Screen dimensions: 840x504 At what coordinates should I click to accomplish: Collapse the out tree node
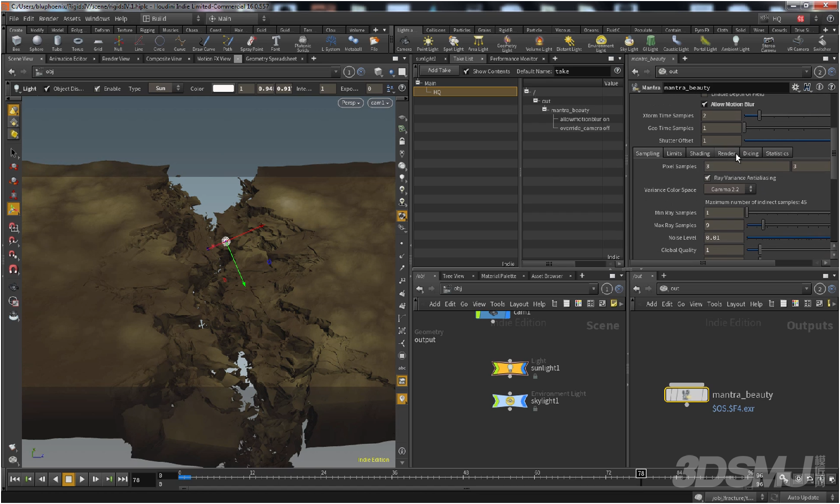point(535,100)
